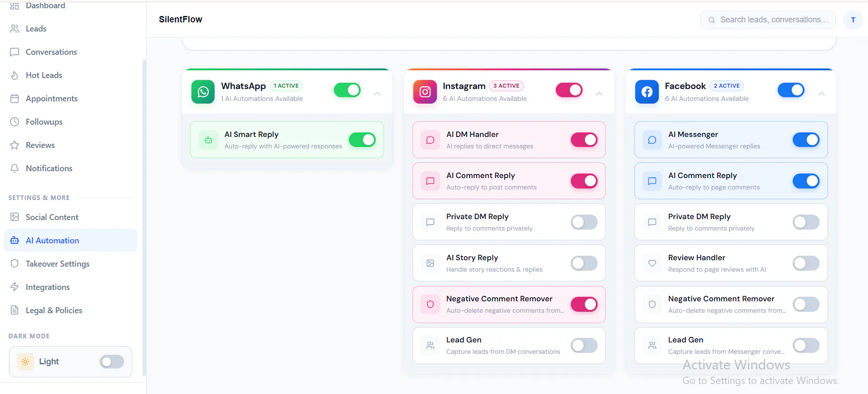Go to Appointments

tap(70, 99)
